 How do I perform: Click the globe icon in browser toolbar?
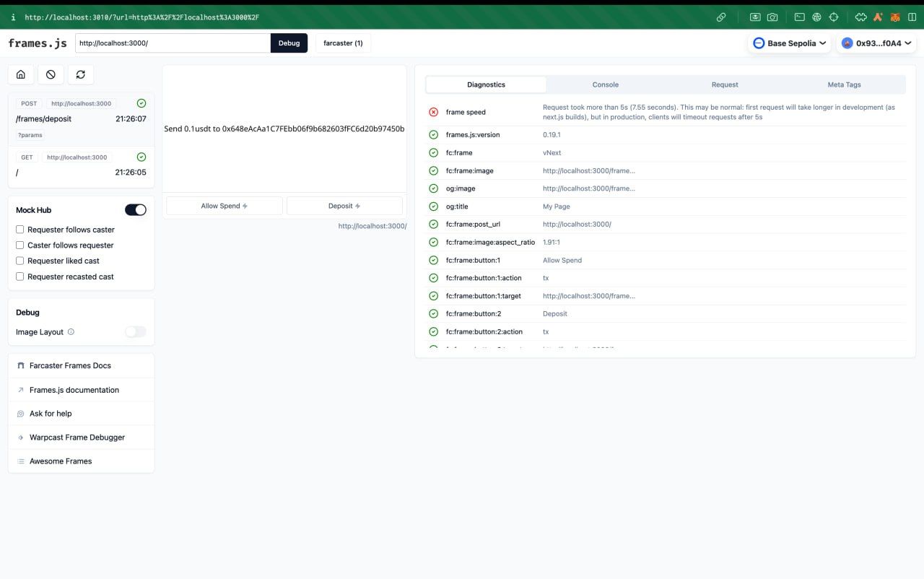tap(816, 17)
